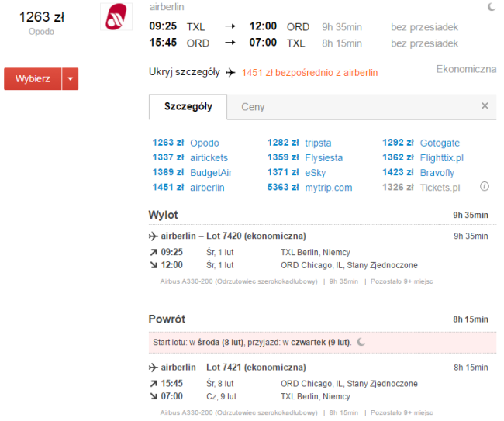Open the Flighttix.pl 1362 zł offer
The image size is (504, 421).
(423, 157)
